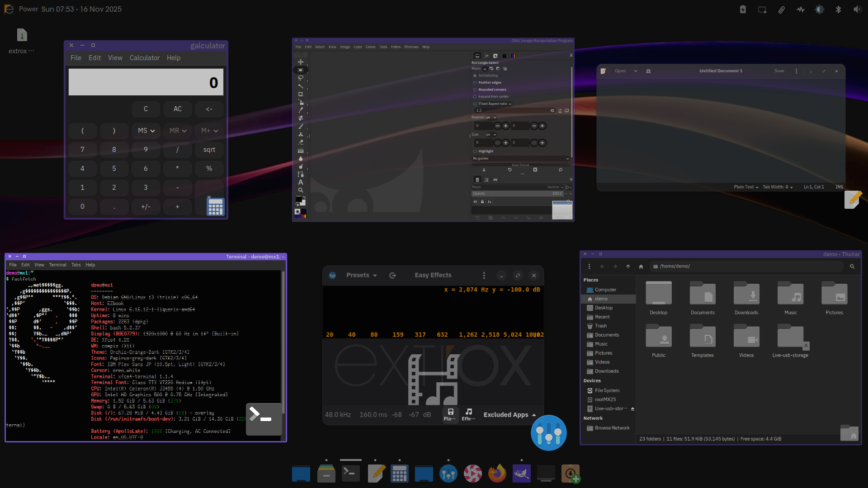Click the Easy Effects refresh icon beside Presets
This screenshot has width=868, height=488.
pos(392,275)
